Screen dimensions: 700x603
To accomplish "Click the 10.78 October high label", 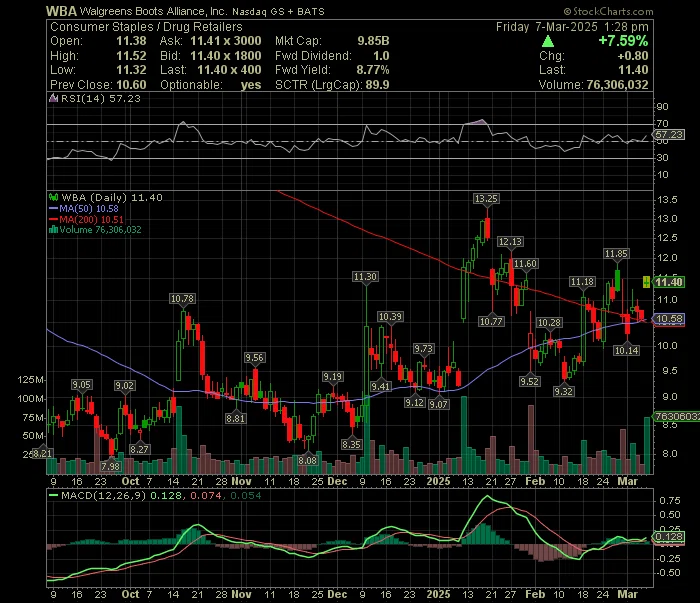I will [x=182, y=299].
